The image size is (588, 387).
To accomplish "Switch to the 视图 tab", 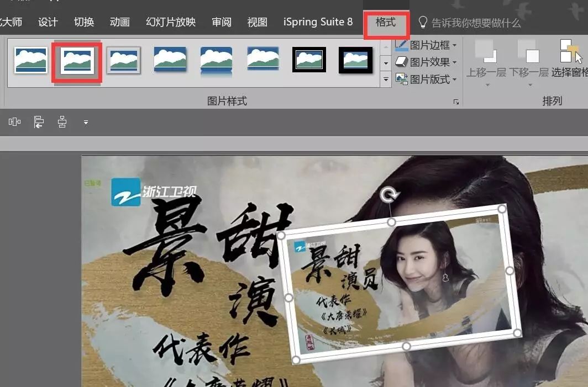I will (x=258, y=22).
